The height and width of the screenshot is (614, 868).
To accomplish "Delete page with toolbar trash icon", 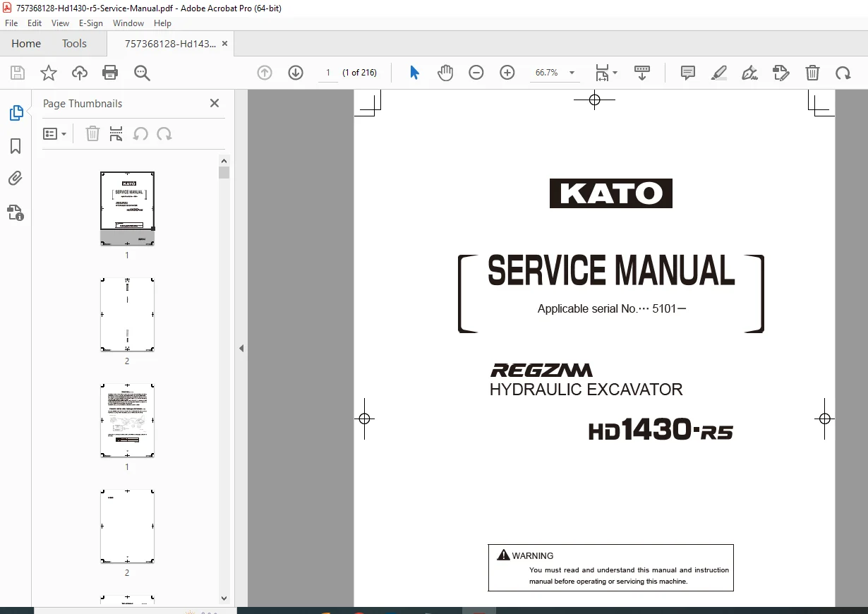I will (813, 73).
